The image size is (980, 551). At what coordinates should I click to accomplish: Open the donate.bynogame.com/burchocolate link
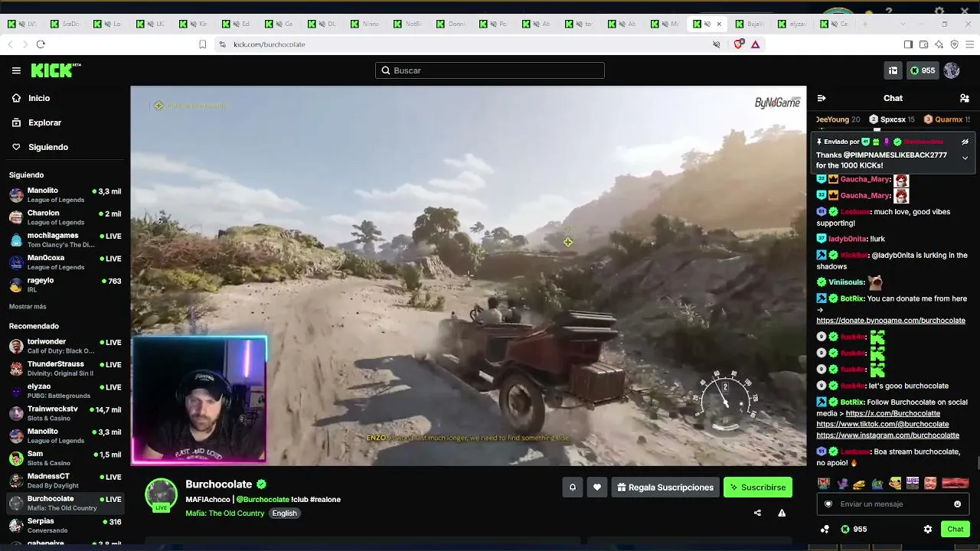[890, 321]
